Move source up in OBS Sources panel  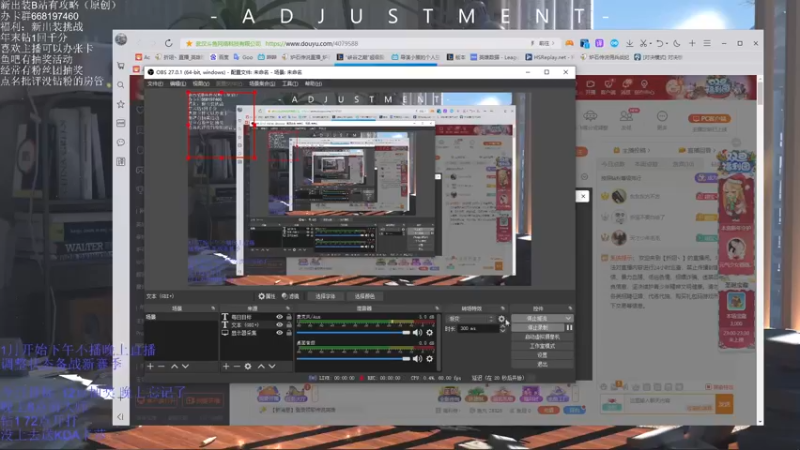tap(261, 366)
